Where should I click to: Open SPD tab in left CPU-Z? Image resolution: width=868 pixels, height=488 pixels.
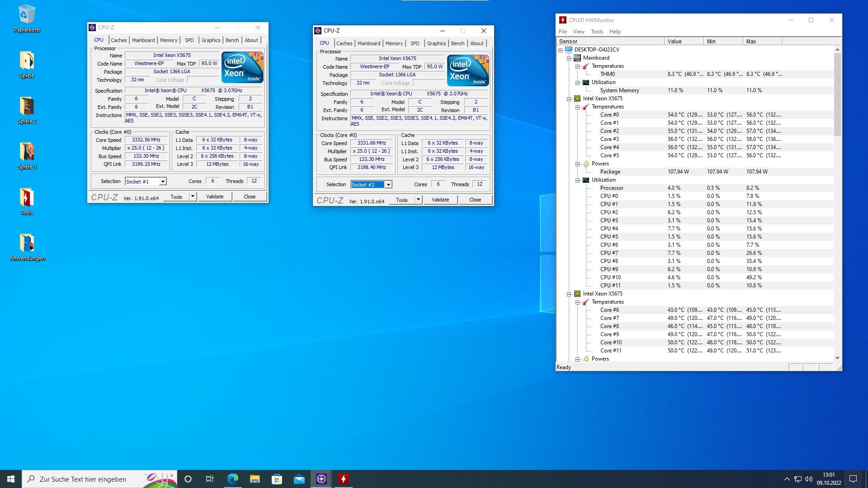(x=189, y=40)
